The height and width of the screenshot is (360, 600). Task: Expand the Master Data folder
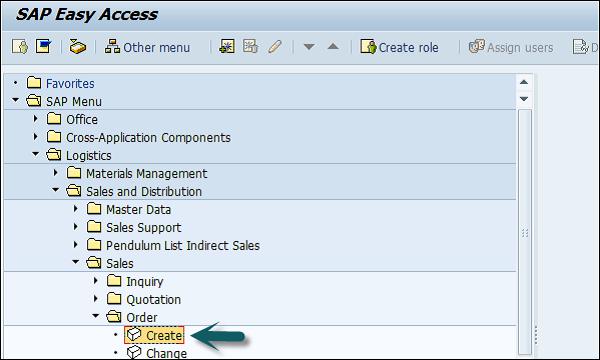coord(76,209)
